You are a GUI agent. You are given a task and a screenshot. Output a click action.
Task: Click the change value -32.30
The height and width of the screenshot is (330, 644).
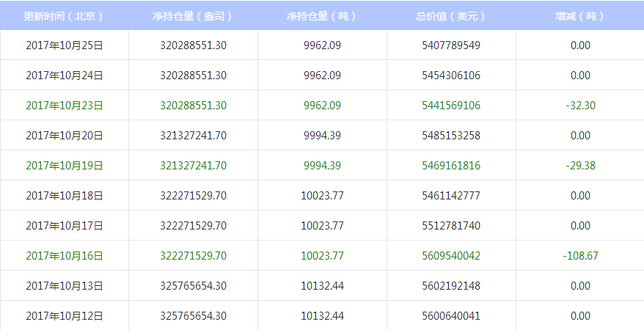pos(580,106)
